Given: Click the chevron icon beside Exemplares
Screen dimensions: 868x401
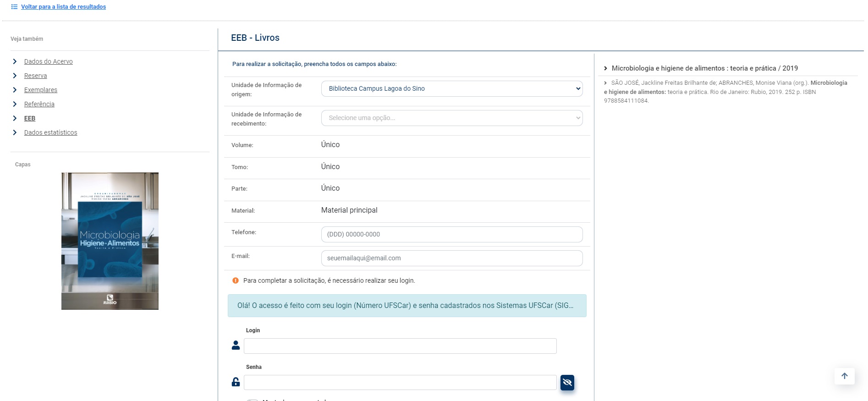Looking at the screenshot, I should point(15,90).
